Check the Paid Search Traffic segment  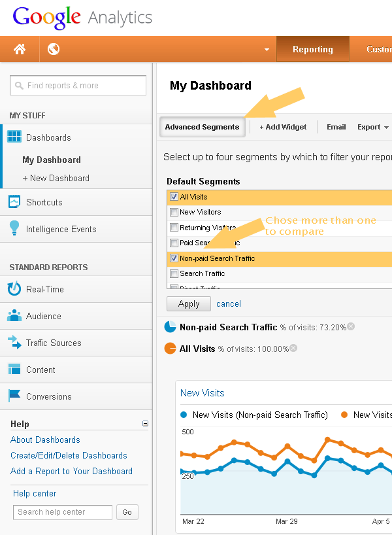(x=174, y=243)
